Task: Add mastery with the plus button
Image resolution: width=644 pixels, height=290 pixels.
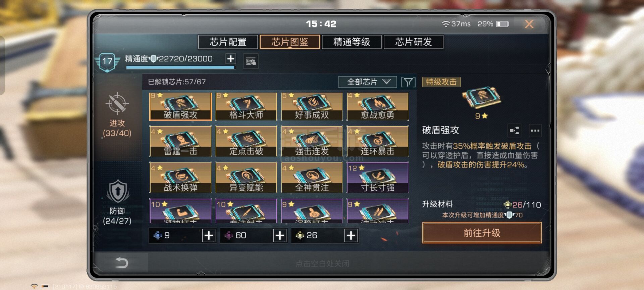Action: point(231,59)
